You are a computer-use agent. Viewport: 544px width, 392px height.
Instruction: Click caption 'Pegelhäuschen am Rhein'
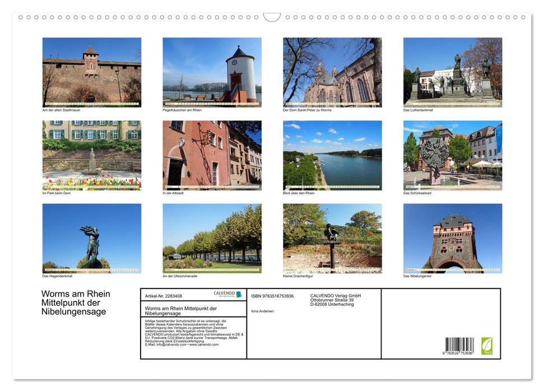pos(182,110)
